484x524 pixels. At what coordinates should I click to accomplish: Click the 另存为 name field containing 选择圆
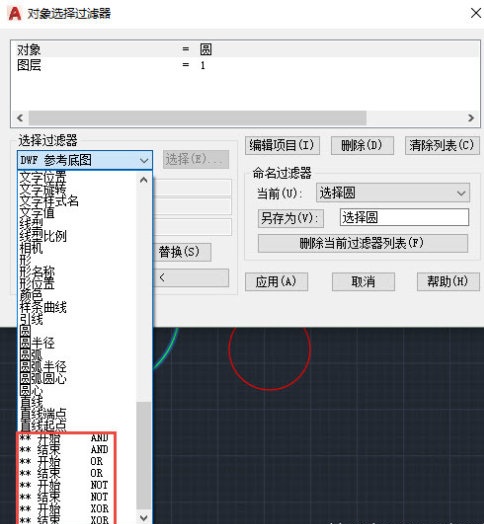click(x=404, y=218)
